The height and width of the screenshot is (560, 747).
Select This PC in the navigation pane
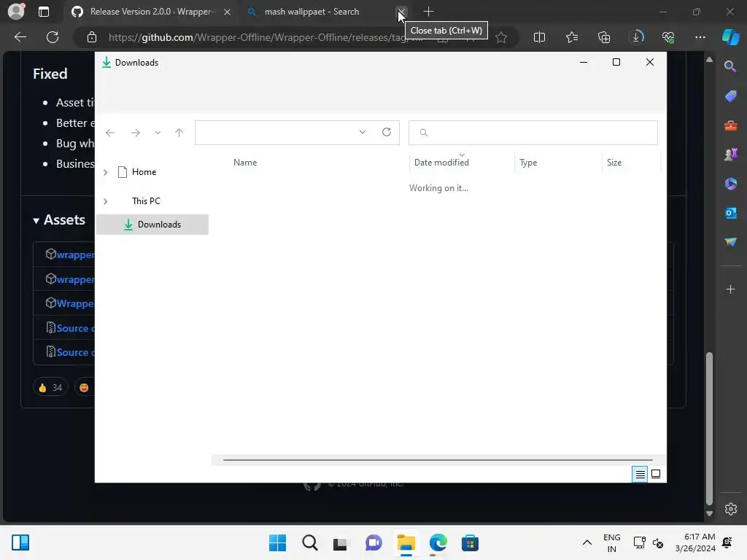[x=146, y=201]
